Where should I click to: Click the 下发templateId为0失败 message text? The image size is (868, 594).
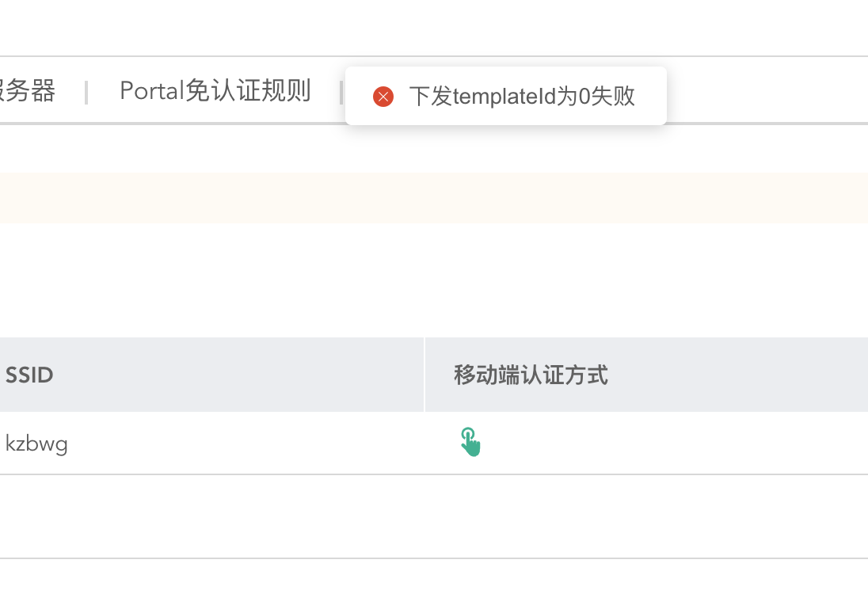[x=522, y=97]
